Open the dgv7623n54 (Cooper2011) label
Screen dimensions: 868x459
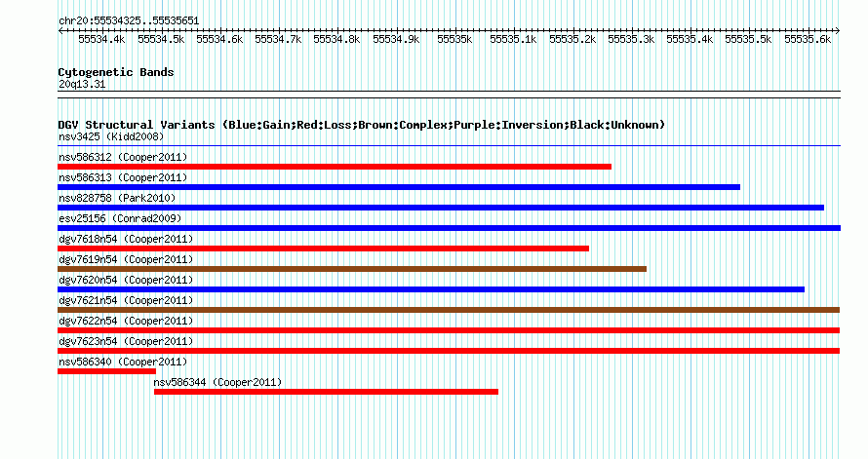[x=126, y=341]
